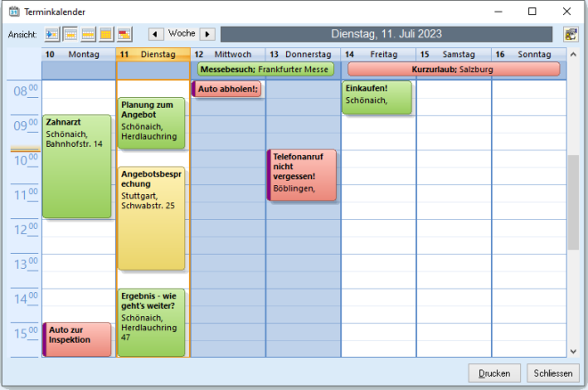Click the fifth view icon with red marker
588x390 pixels.
coord(125,34)
